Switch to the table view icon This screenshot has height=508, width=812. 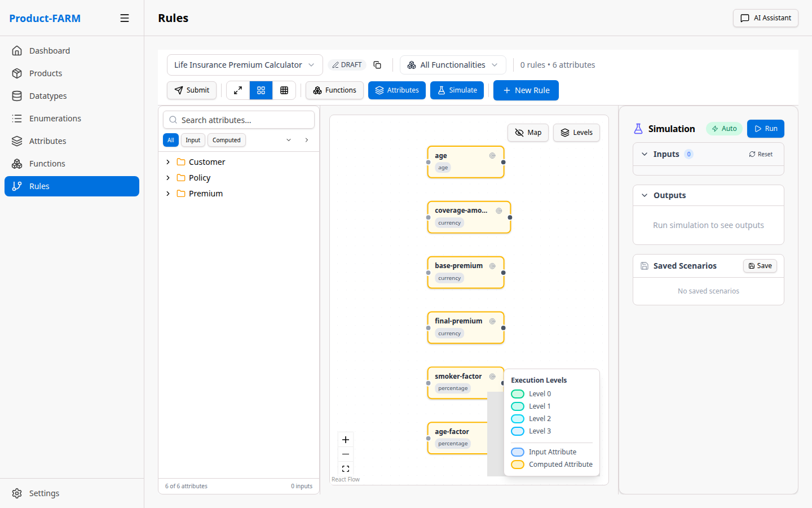(284, 90)
